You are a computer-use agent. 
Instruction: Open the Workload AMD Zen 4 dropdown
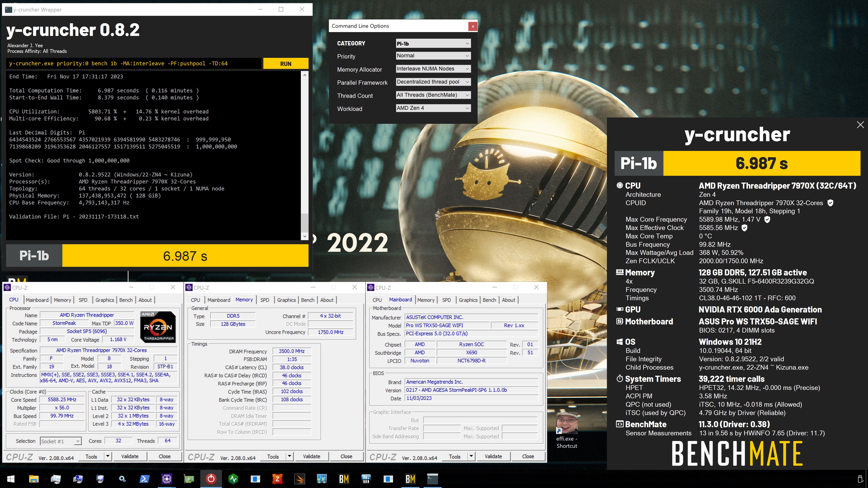433,108
